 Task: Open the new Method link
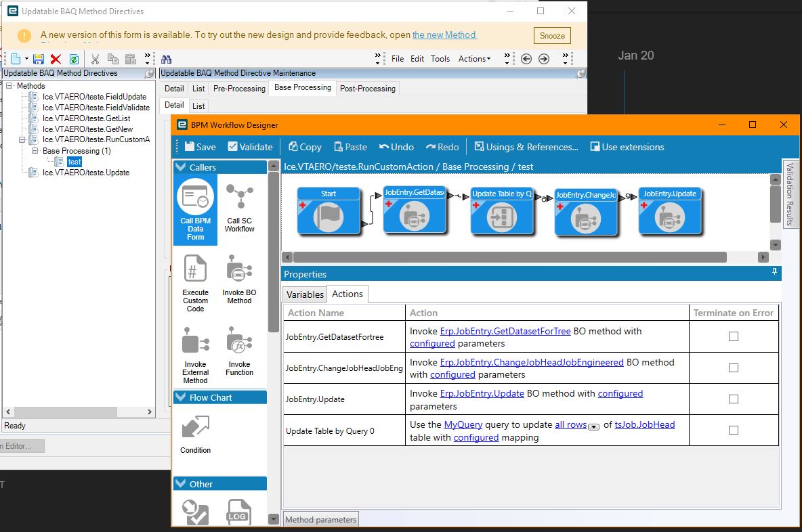click(x=444, y=35)
